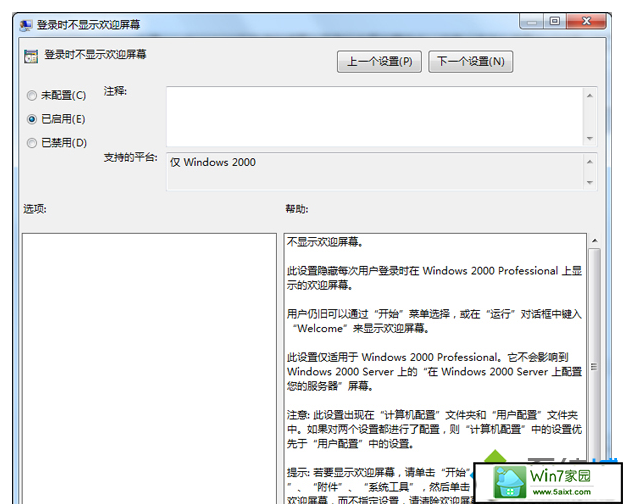Click the 仅 Windows 2000 platform text
Viewport: 623px width, 504px height.
click(x=213, y=162)
